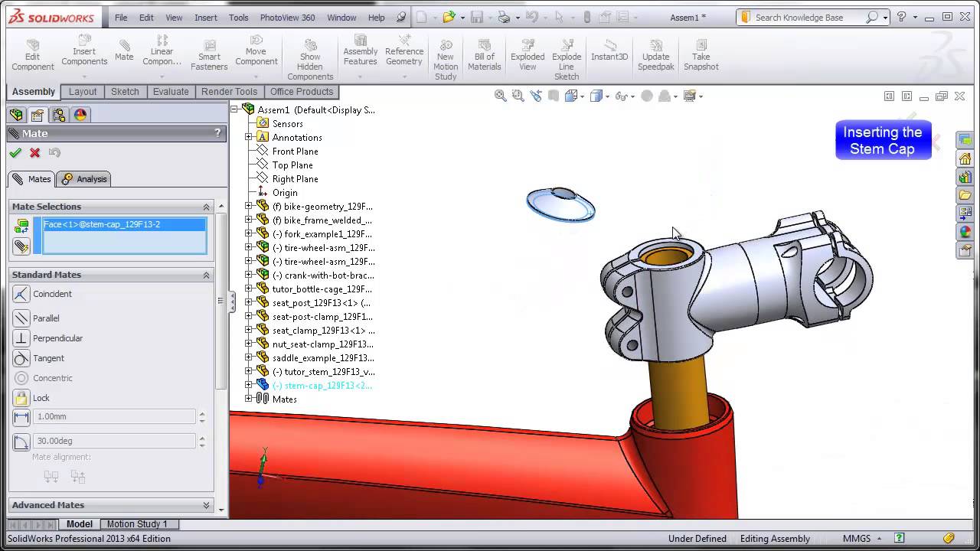
Task: Expand the Mates folder in the tree
Action: [249, 399]
